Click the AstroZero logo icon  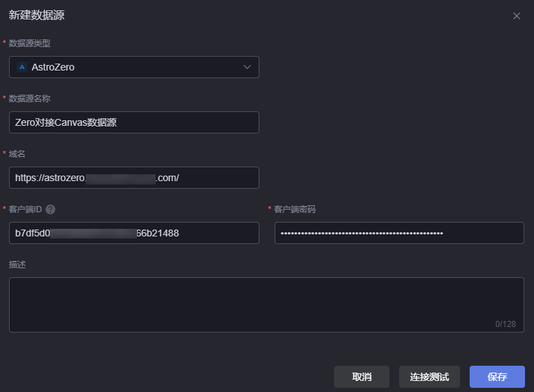coord(22,67)
